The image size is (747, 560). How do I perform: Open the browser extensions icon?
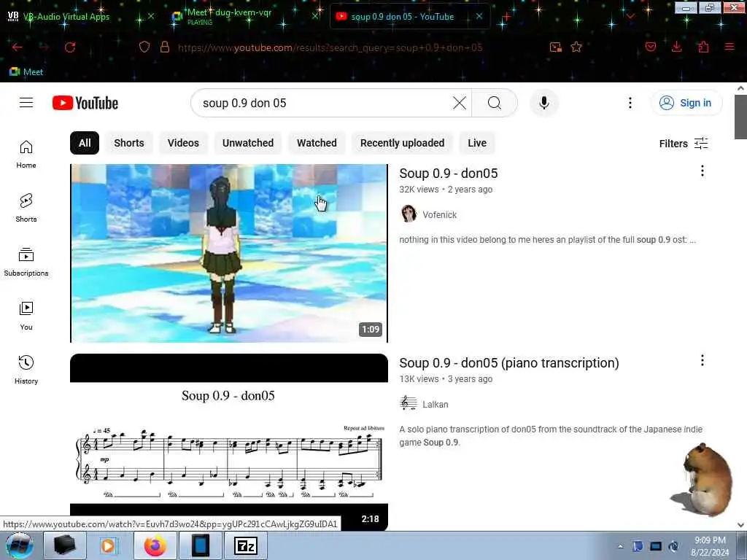(x=703, y=47)
